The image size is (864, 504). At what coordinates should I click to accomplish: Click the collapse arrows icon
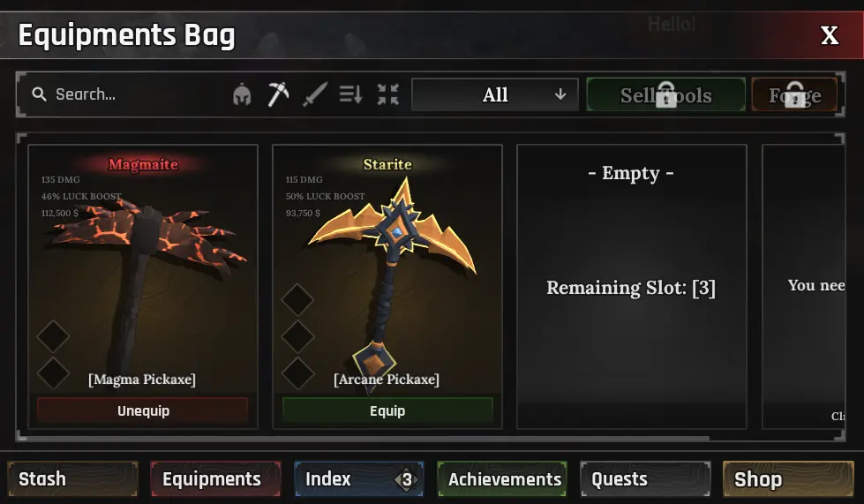click(x=388, y=94)
